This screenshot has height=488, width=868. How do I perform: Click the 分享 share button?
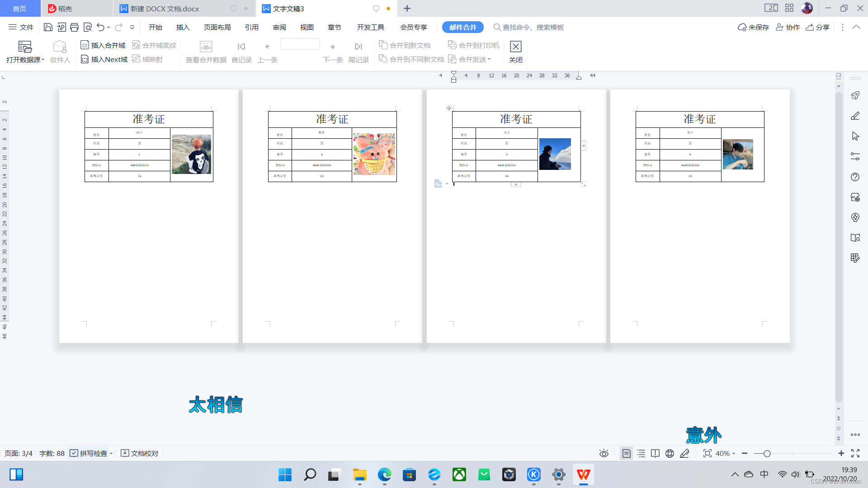point(818,28)
